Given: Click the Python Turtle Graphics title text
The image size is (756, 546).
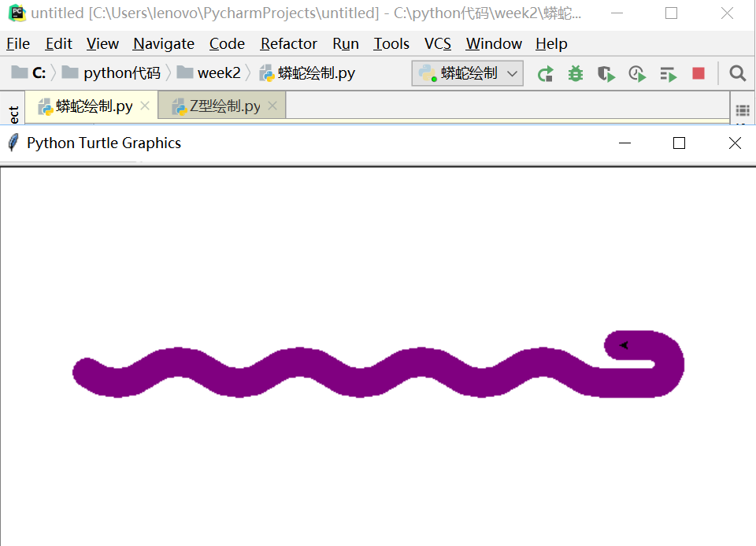Looking at the screenshot, I should pos(104,143).
